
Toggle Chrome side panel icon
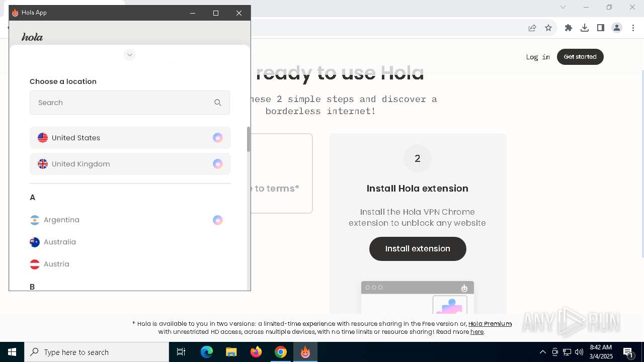point(601,28)
